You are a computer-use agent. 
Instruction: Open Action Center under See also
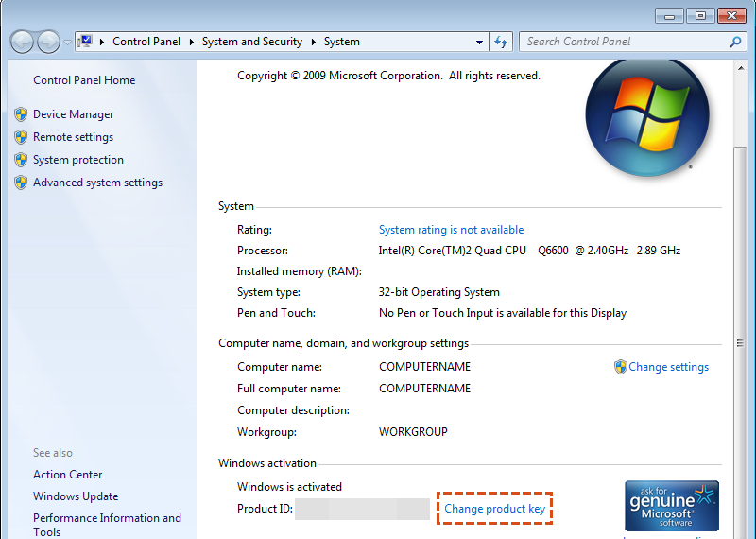tap(67, 475)
